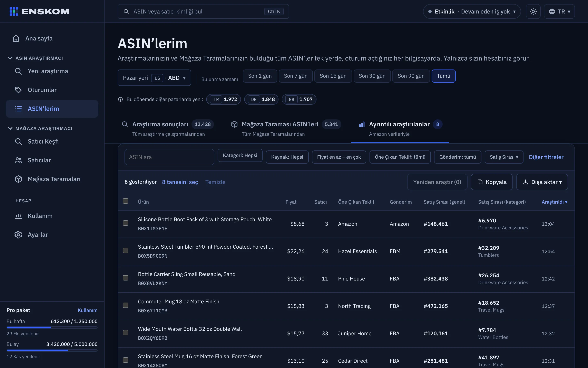Viewport: 588px width, 368px height.
Task: Open the Öne Çıkan Teklif: tümü filter
Action: click(400, 157)
